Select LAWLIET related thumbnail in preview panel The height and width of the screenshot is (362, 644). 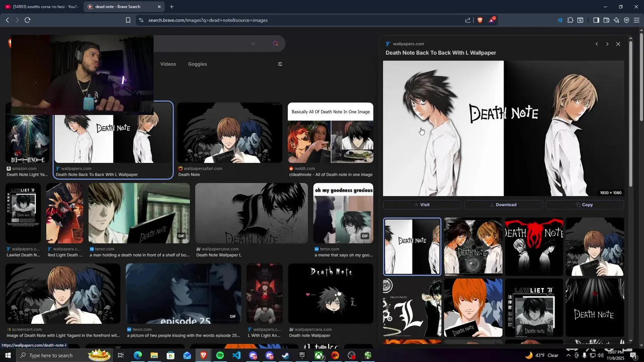(534, 308)
